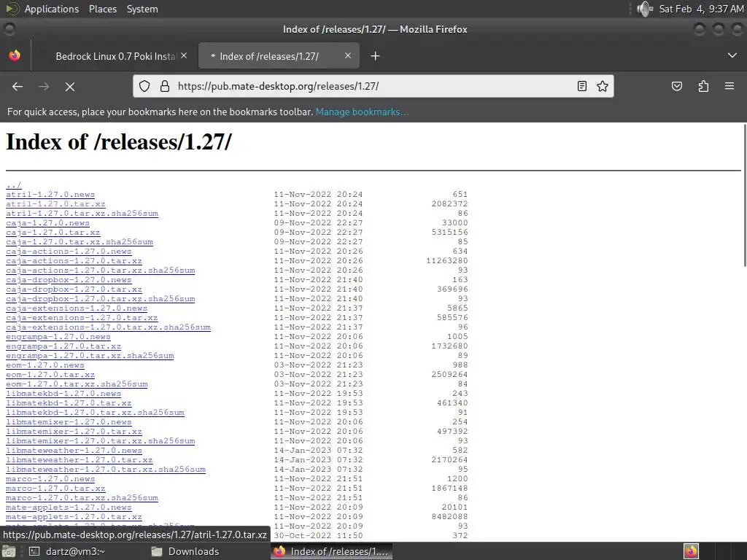The height and width of the screenshot is (560, 747).
Task: Open the System menu
Action: pyautogui.click(x=142, y=9)
